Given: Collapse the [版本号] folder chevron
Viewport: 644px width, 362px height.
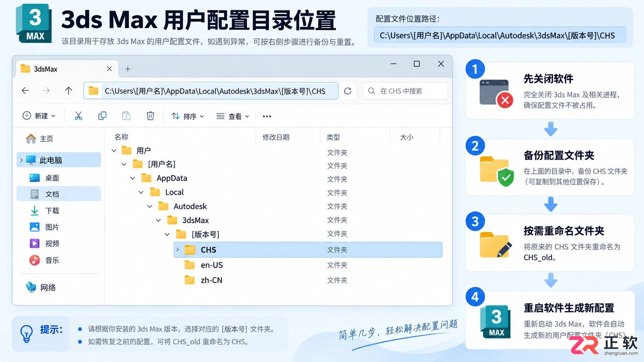Looking at the screenshot, I should coord(167,234).
